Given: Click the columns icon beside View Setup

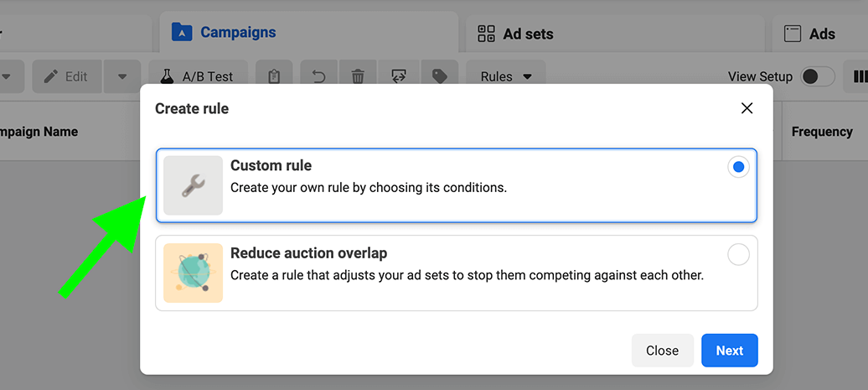Looking at the screenshot, I should [x=860, y=76].
